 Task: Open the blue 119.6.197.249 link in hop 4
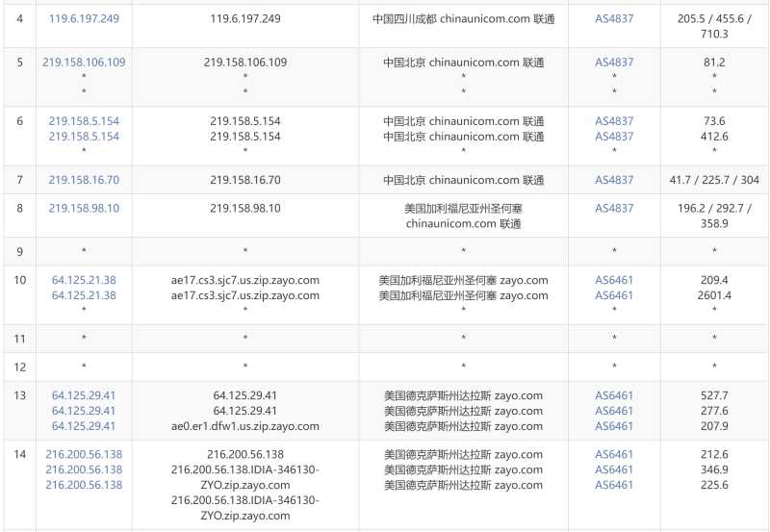pyautogui.click(x=84, y=18)
